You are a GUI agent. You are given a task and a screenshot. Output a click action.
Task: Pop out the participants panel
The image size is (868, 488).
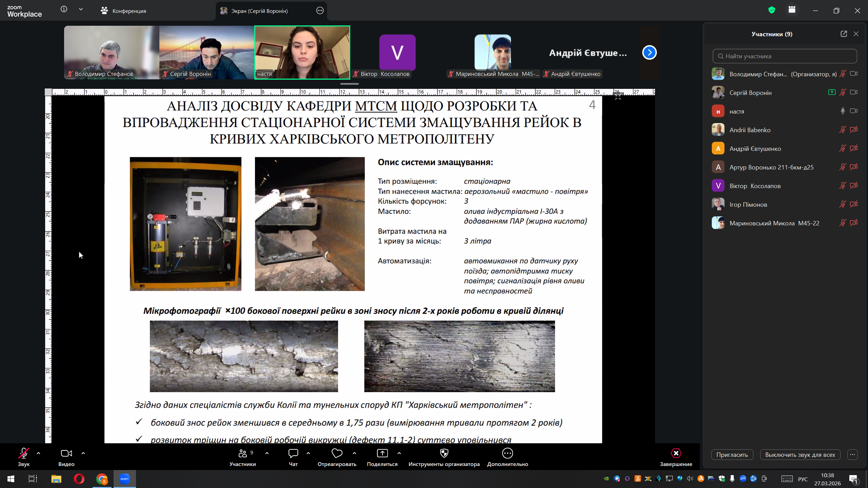[844, 34]
